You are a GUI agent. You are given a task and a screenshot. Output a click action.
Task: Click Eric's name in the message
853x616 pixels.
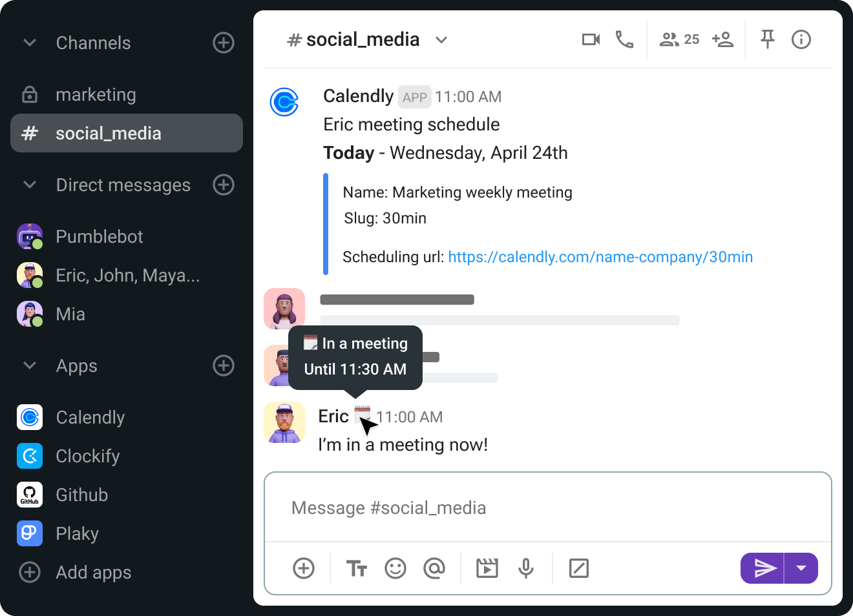[x=333, y=416]
